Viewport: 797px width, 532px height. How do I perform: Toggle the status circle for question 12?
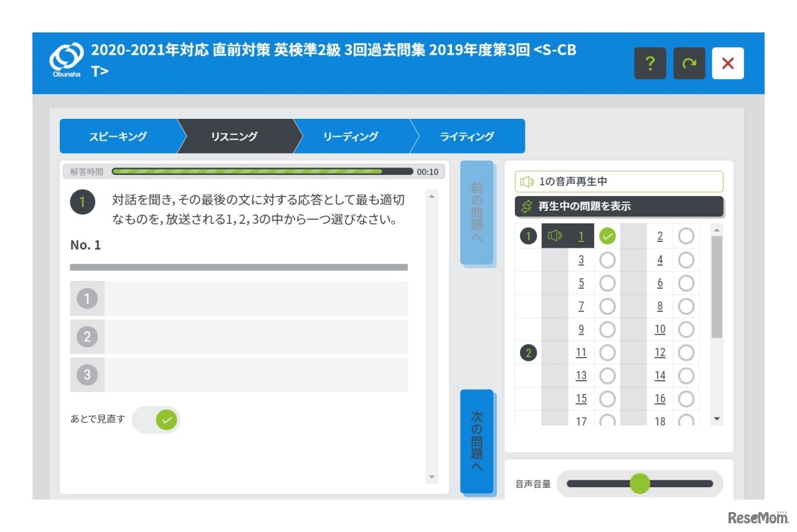click(686, 353)
